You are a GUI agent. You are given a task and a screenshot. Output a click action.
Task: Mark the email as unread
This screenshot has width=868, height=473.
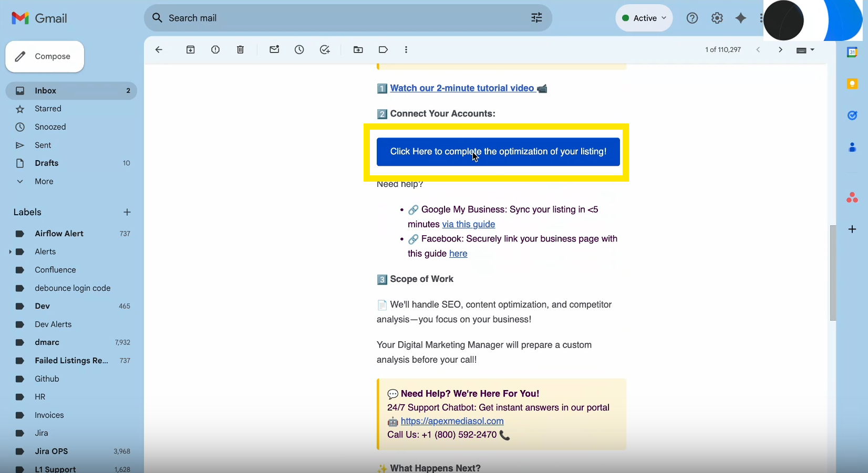click(x=274, y=50)
